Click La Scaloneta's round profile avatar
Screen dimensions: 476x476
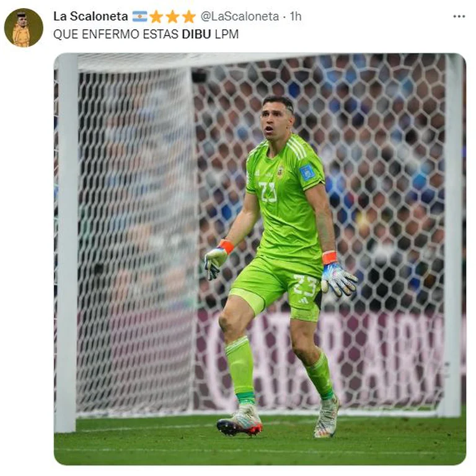tap(24, 28)
